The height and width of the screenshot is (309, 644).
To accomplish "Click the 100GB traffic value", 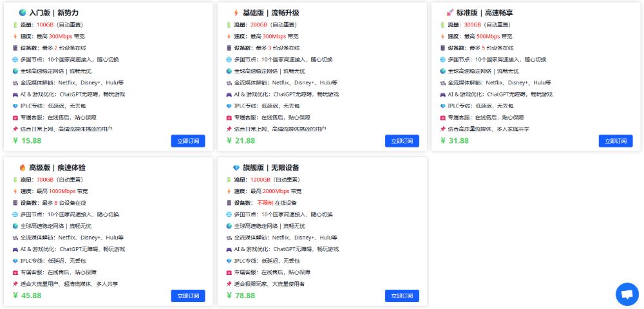I will point(45,24).
